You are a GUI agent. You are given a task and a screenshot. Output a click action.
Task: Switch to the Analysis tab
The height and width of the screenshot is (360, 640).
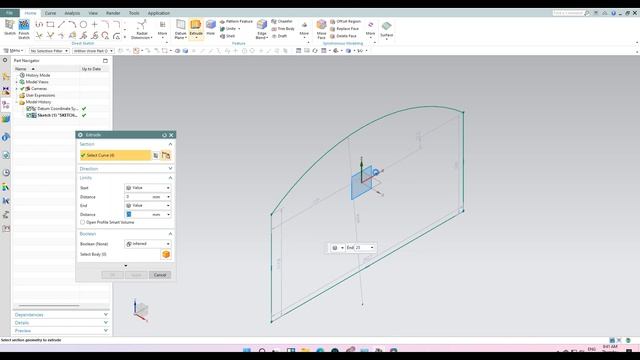72,13
